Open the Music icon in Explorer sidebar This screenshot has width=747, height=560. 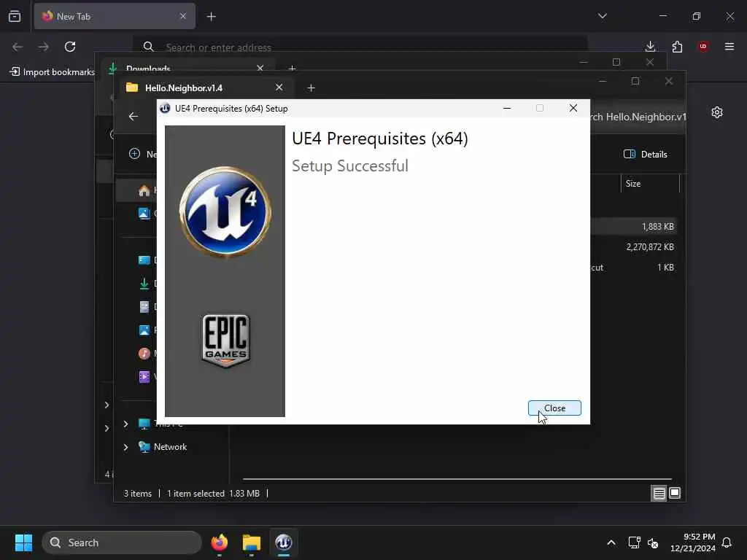[x=144, y=354]
